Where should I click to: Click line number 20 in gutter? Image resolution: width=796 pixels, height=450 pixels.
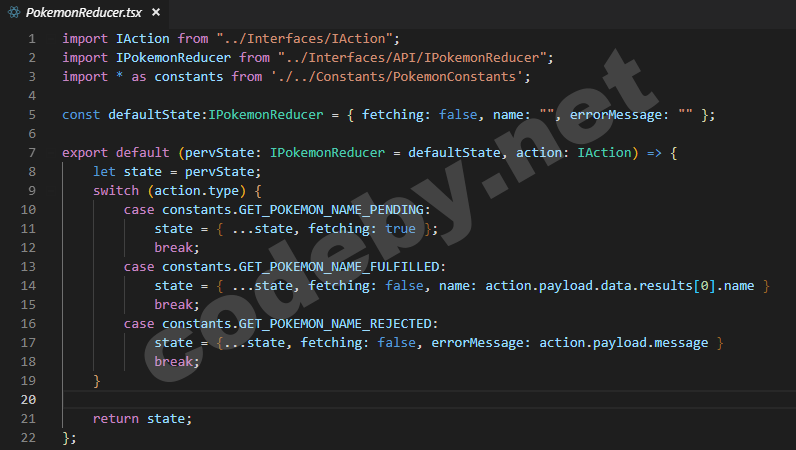point(28,400)
